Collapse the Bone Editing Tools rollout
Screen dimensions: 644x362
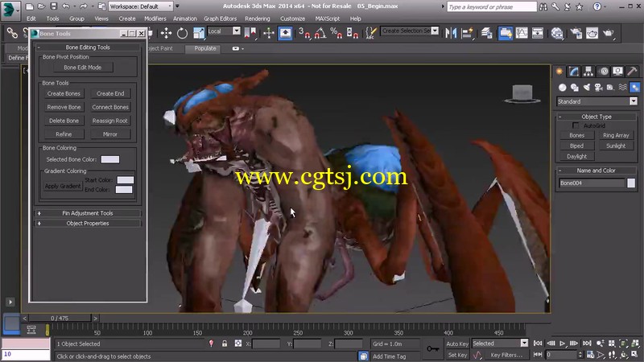[88, 47]
